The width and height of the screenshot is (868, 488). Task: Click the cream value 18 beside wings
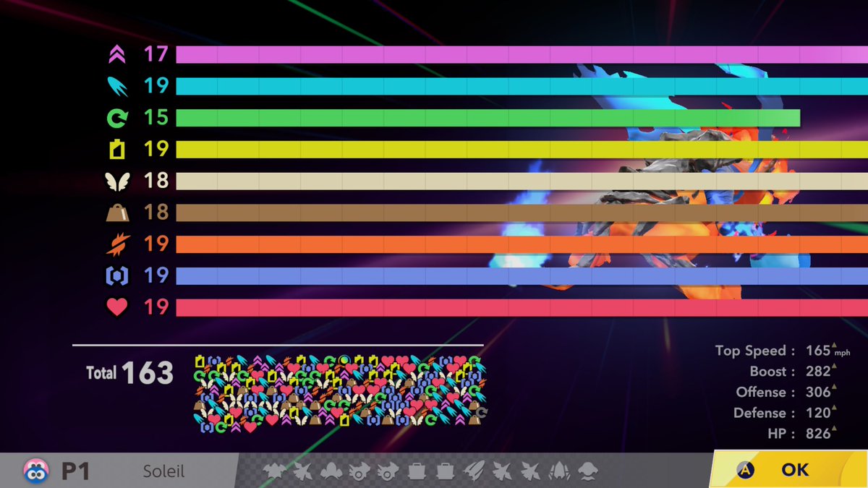156,181
